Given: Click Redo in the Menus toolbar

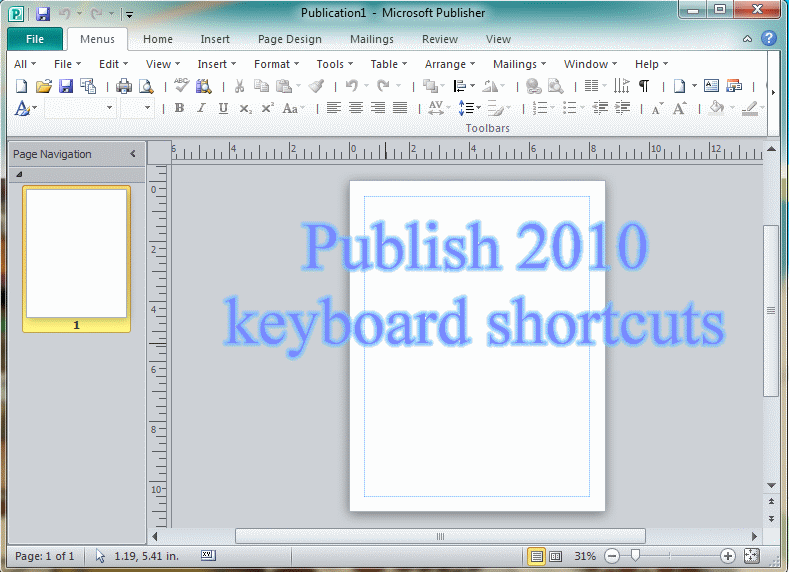Looking at the screenshot, I should click(384, 86).
